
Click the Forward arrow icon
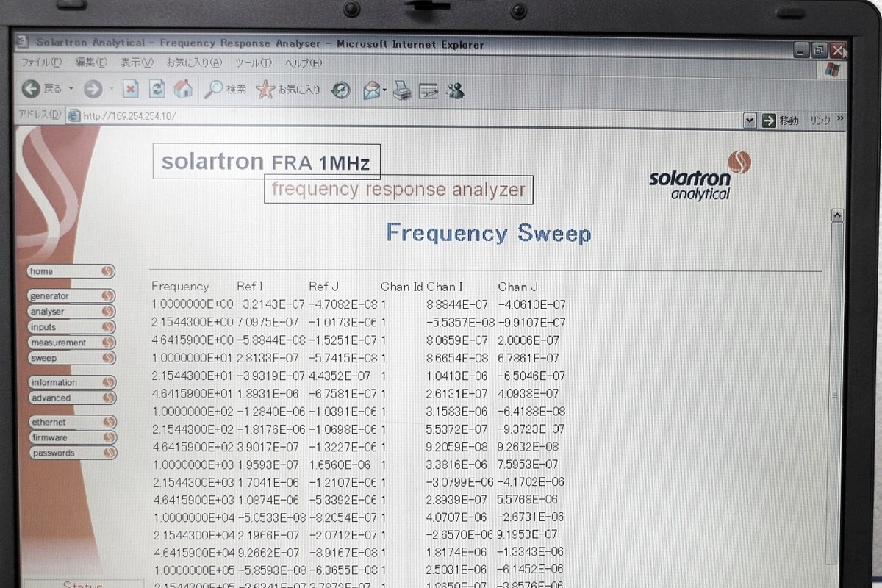(93, 90)
